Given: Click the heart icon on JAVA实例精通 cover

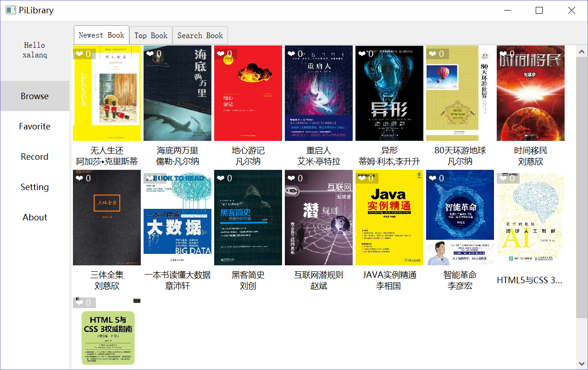Looking at the screenshot, I should (x=362, y=178).
